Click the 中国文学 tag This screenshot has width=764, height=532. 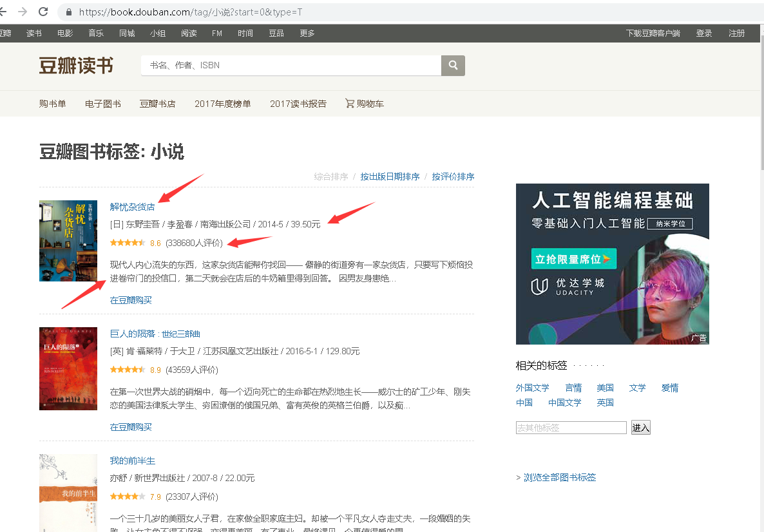[x=565, y=403]
